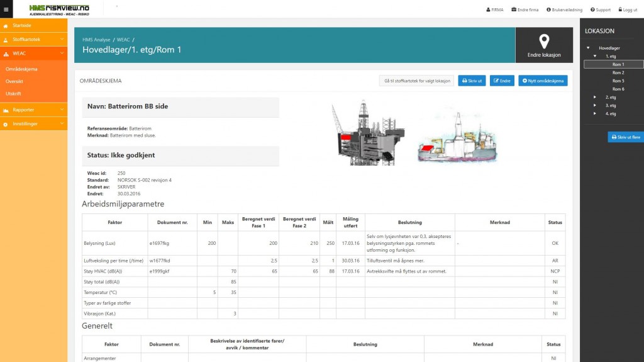
Task: Click the location pin icon
Action: [544, 42]
